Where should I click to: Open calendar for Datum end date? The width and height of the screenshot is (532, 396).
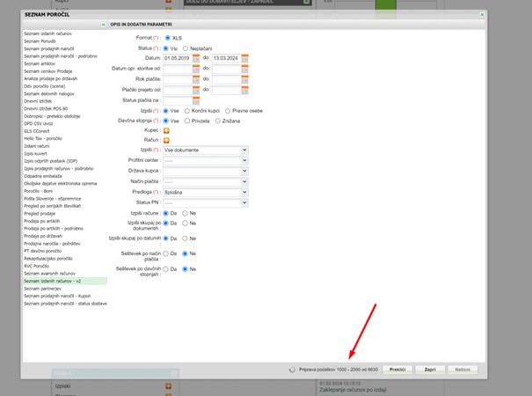tap(245, 59)
